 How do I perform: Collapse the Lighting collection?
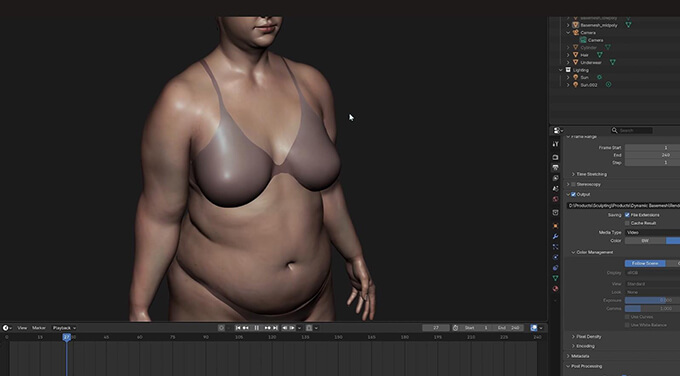561,70
